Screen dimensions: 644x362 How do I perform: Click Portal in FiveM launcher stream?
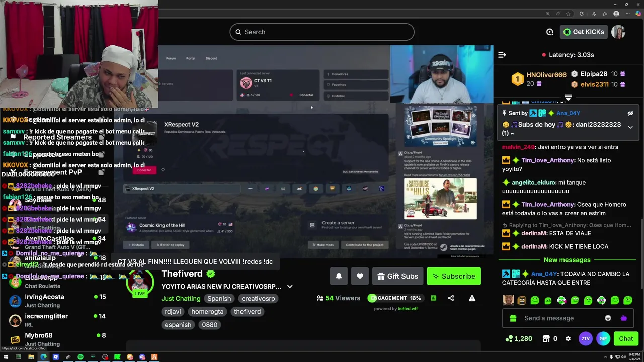pos(191,58)
